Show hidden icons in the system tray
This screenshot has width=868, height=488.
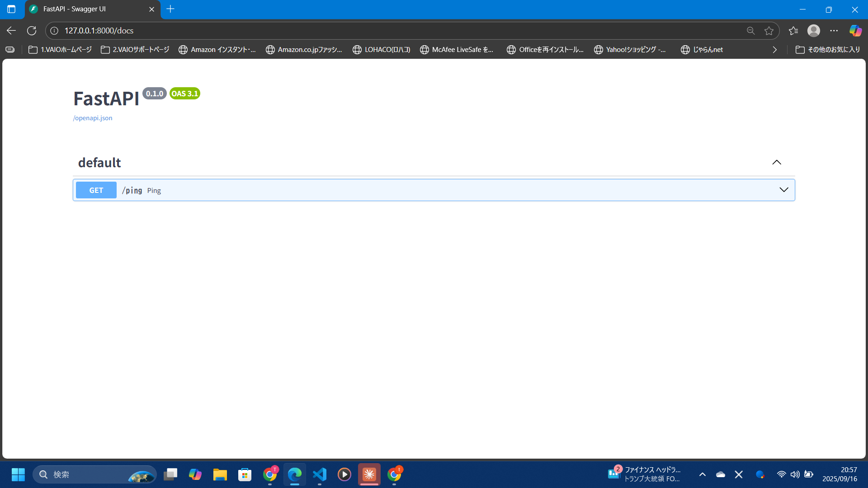point(703,474)
